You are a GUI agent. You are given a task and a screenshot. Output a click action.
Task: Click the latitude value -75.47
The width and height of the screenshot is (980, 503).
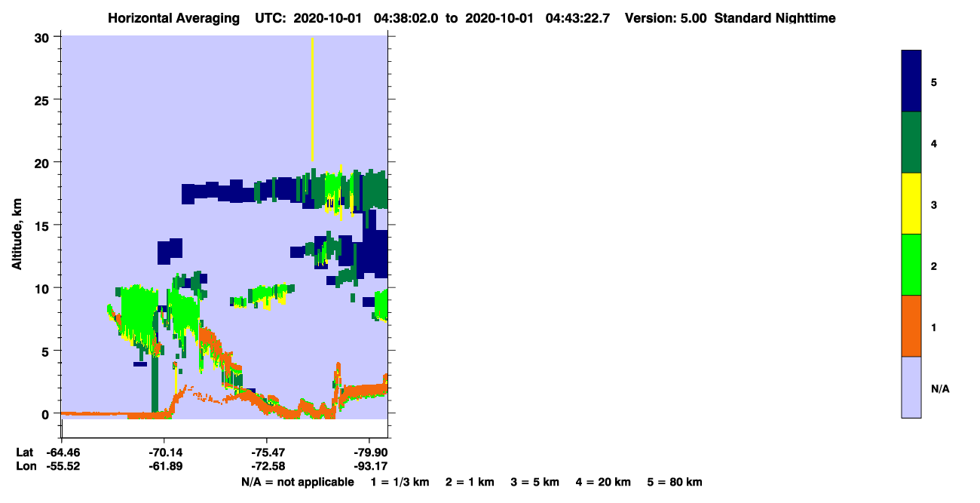tap(267, 452)
